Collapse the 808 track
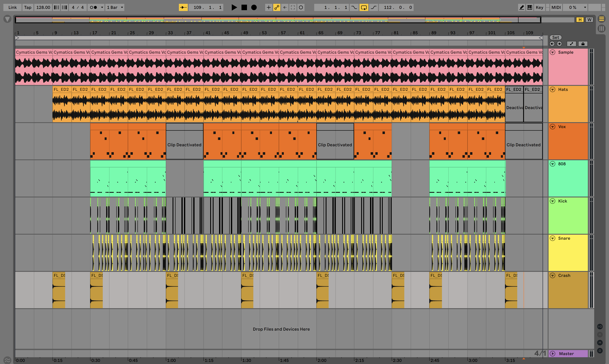609x364 pixels. point(553,164)
